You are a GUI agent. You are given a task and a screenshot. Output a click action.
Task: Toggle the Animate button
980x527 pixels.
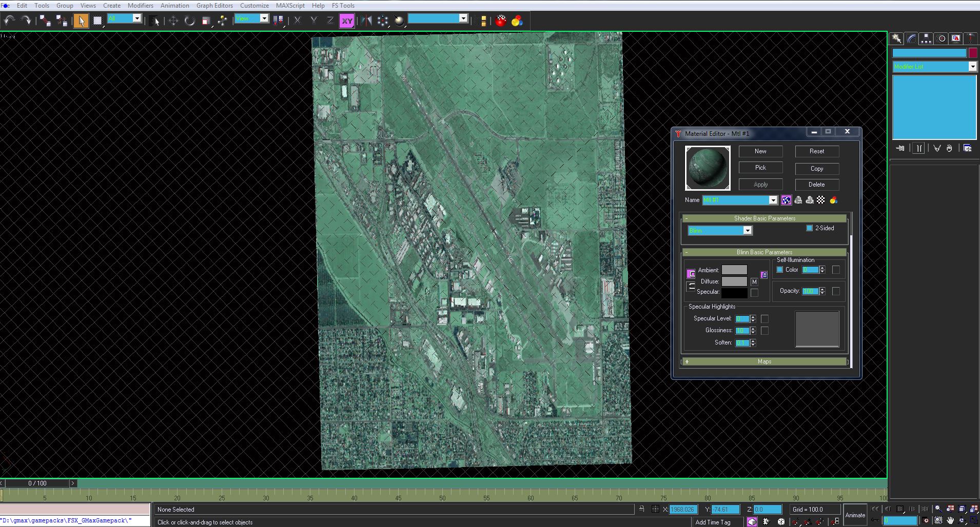point(855,515)
